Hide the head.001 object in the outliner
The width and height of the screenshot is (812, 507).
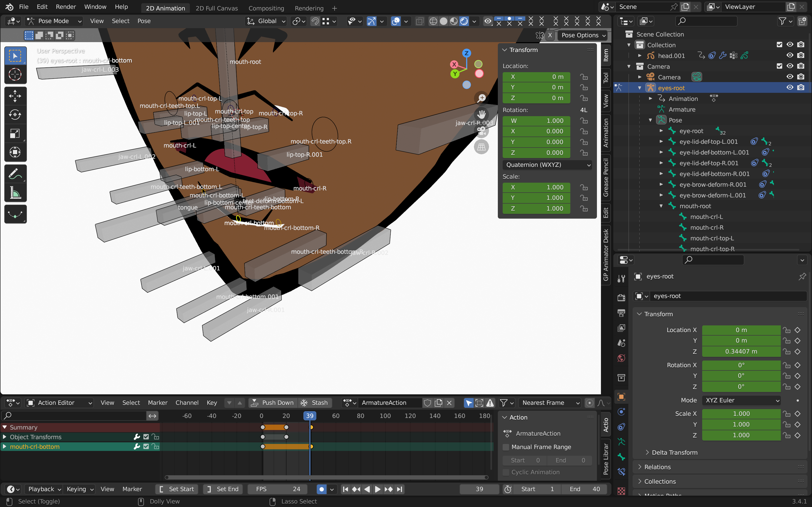point(790,55)
